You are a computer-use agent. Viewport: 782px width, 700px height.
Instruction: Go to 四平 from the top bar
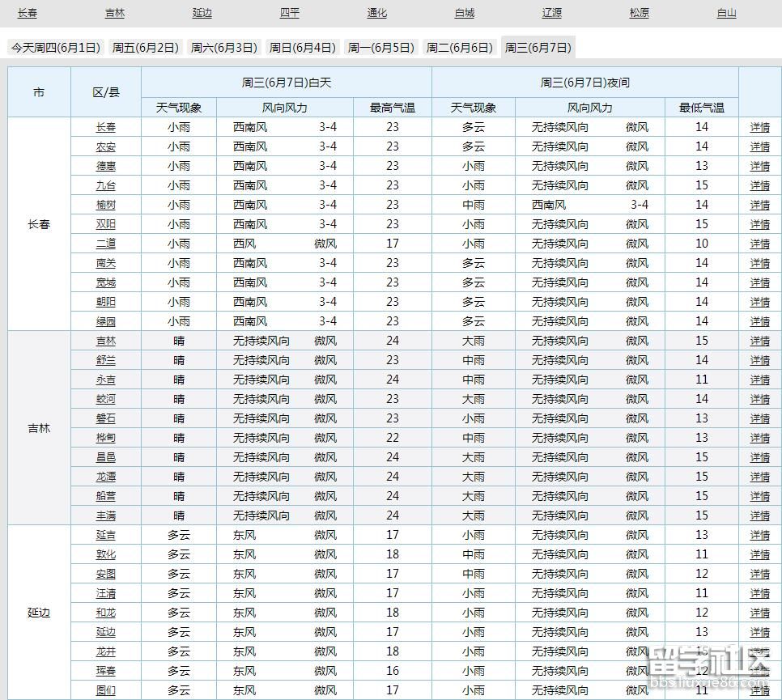(x=289, y=13)
